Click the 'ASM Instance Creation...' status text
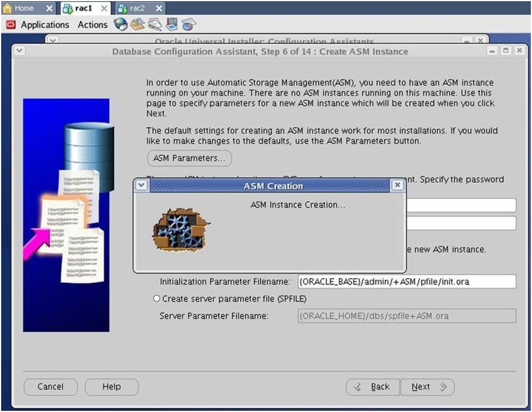The width and height of the screenshot is (532, 412). [298, 205]
